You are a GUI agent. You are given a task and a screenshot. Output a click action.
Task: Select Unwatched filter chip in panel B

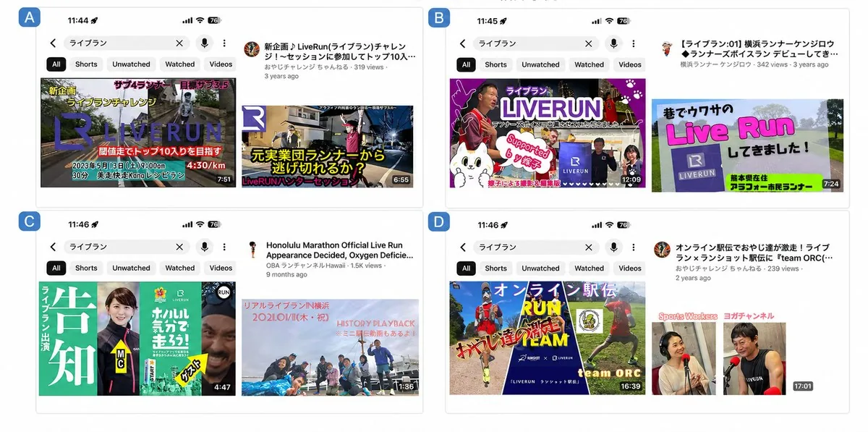click(x=540, y=64)
